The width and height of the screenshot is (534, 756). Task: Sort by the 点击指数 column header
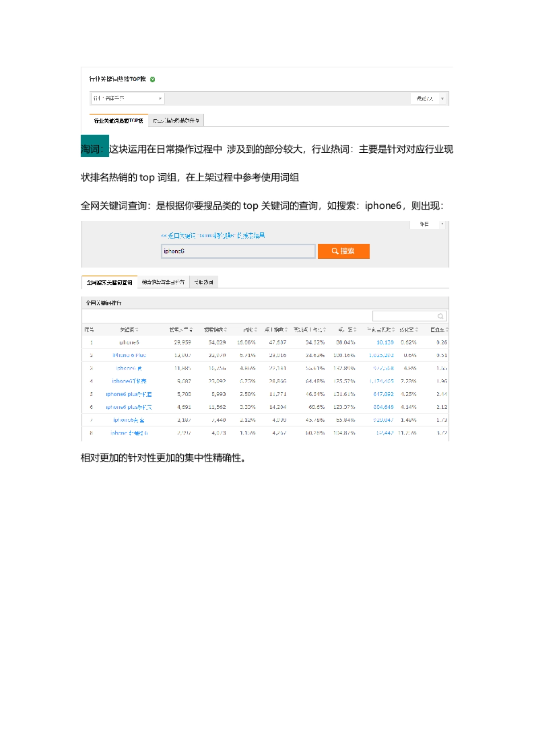276,330
